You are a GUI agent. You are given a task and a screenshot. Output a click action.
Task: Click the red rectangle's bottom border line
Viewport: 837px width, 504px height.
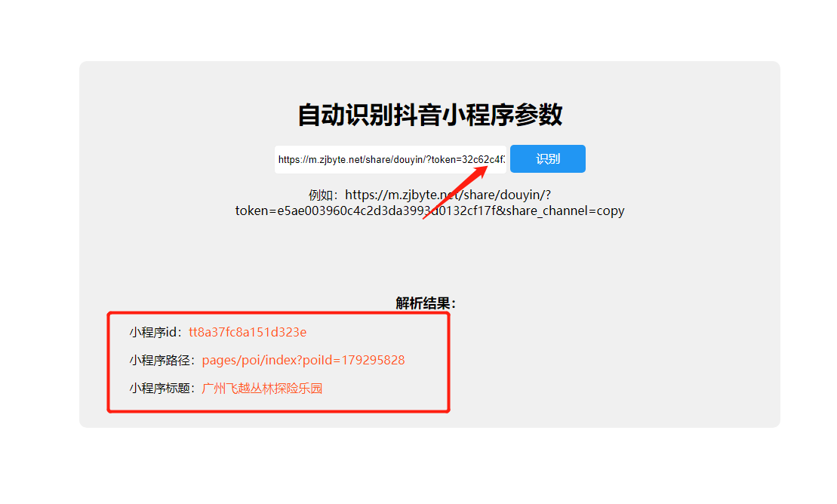point(278,410)
